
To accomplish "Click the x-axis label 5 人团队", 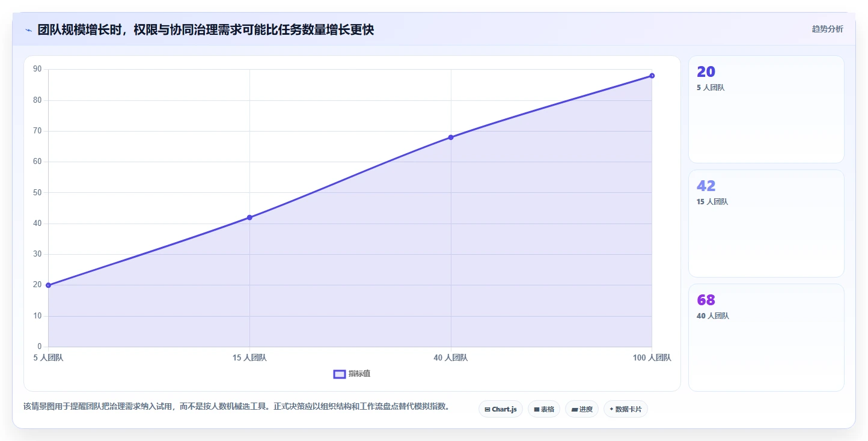I will pyautogui.click(x=48, y=358).
